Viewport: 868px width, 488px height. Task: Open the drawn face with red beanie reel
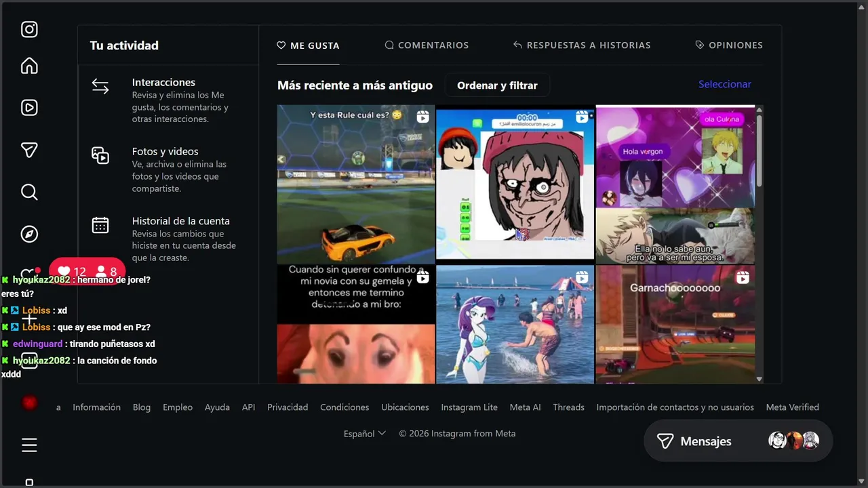[x=515, y=184]
